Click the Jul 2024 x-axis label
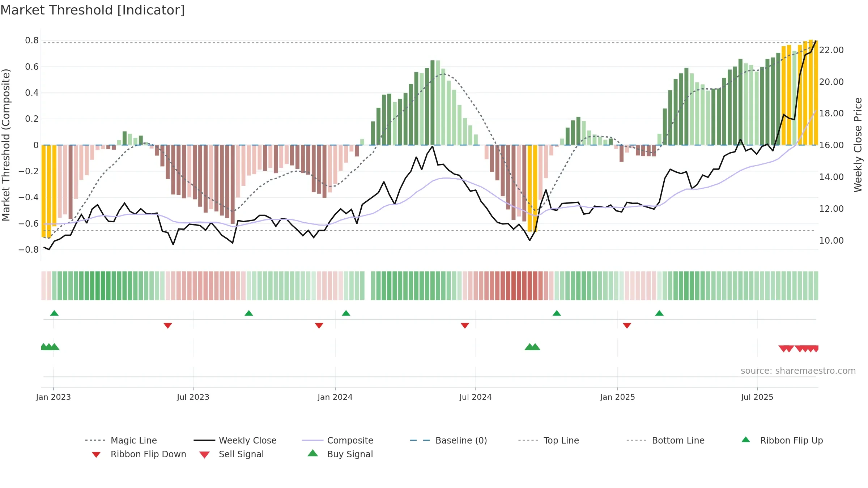Viewport: 868px width, 488px height. point(476,397)
